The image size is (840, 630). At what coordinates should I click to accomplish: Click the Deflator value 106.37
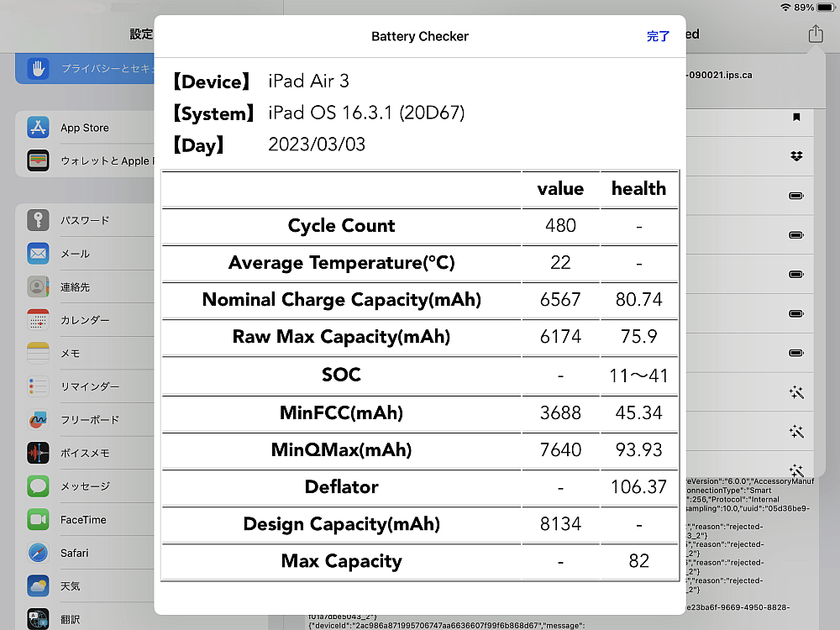coord(638,487)
